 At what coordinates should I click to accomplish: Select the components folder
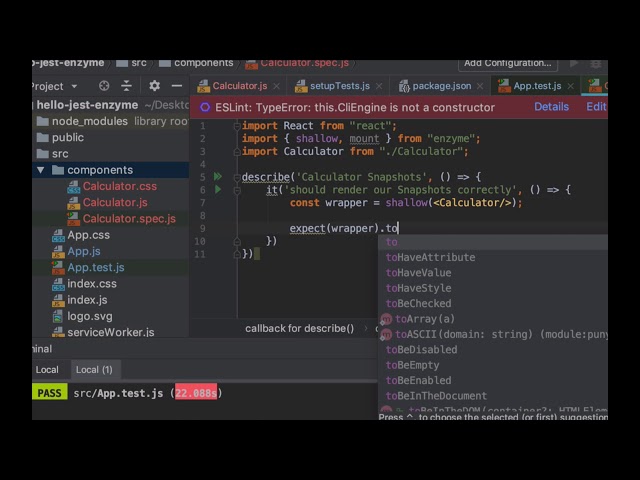click(100, 170)
